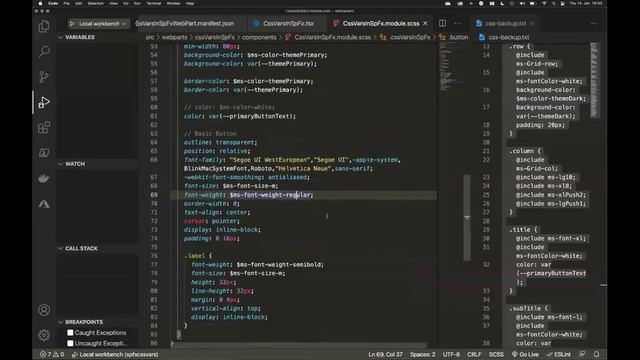The image size is (640, 360).
Task: Open the Accounts icon in the activity bar
Action: [44, 310]
